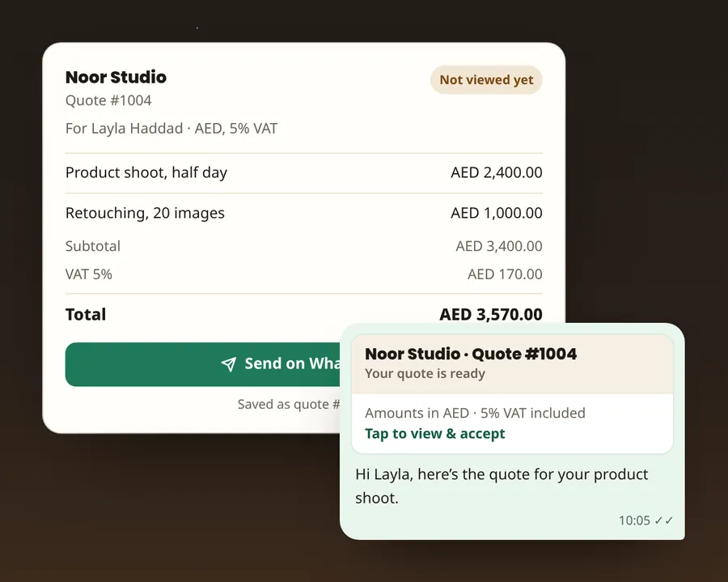This screenshot has height=582, width=728.
Task: Click the Subtotal label
Action: [x=93, y=246]
